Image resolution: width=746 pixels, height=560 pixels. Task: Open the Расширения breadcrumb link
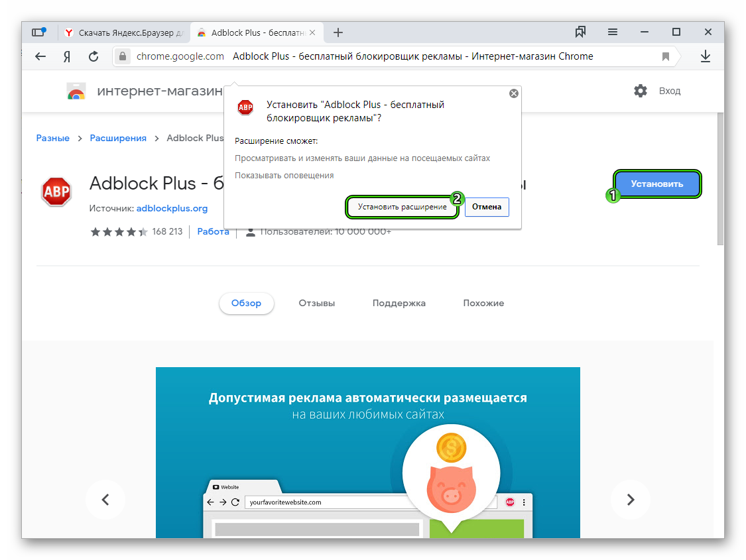coord(118,138)
